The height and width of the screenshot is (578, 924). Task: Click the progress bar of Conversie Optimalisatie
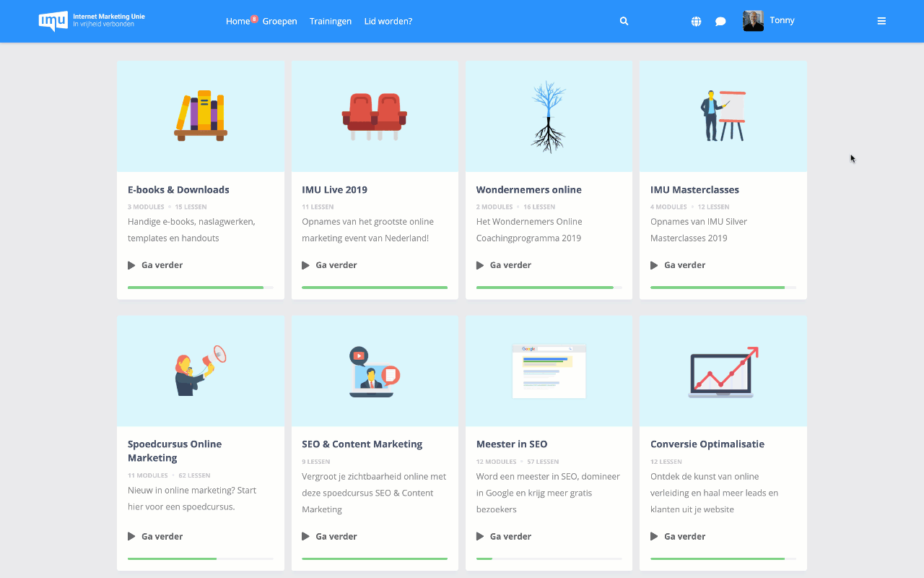[723, 558]
